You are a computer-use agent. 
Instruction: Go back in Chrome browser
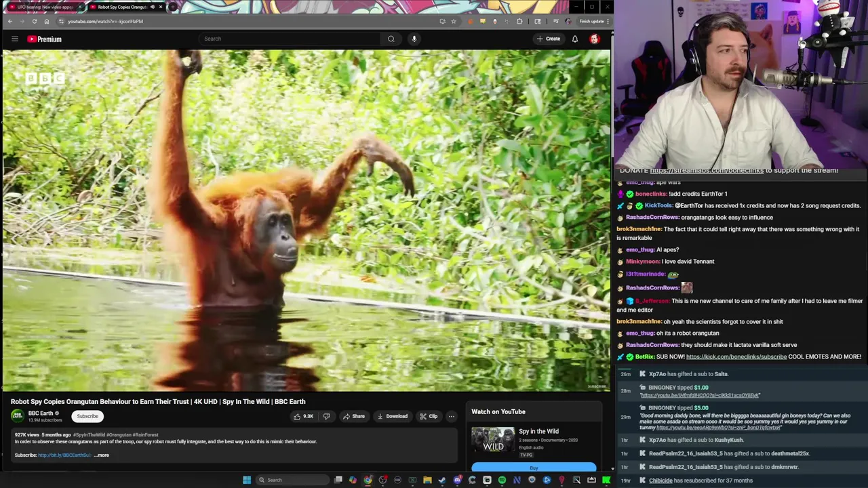tap(9, 21)
